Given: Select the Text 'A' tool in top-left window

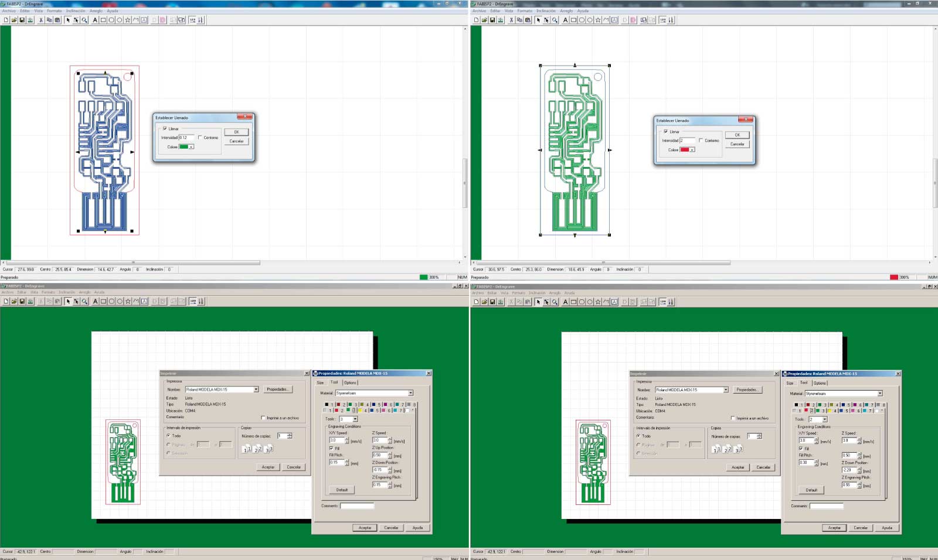Looking at the screenshot, I should click(x=95, y=20).
